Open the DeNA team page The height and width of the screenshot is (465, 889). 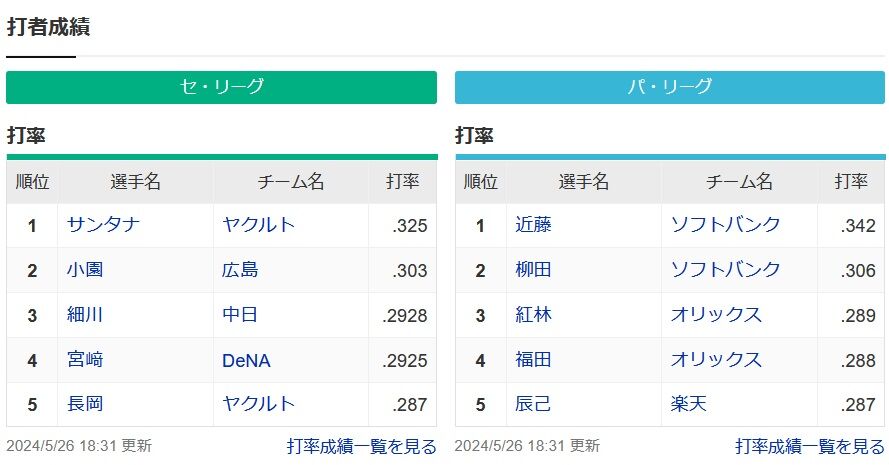tap(246, 360)
